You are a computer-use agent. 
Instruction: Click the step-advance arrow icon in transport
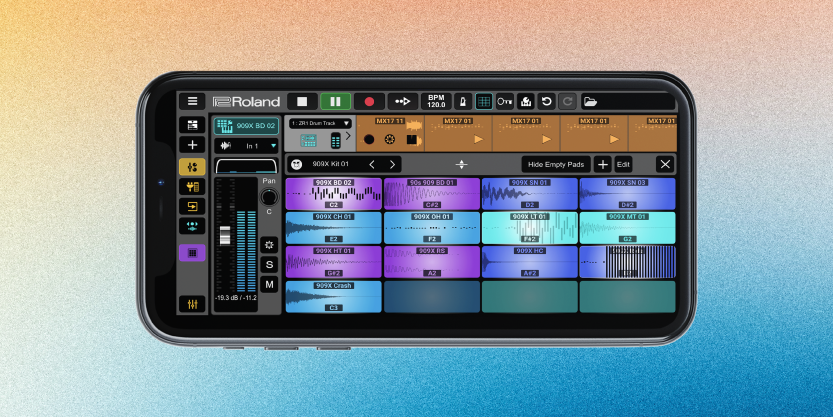pyautogui.click(x=403, y=101)
